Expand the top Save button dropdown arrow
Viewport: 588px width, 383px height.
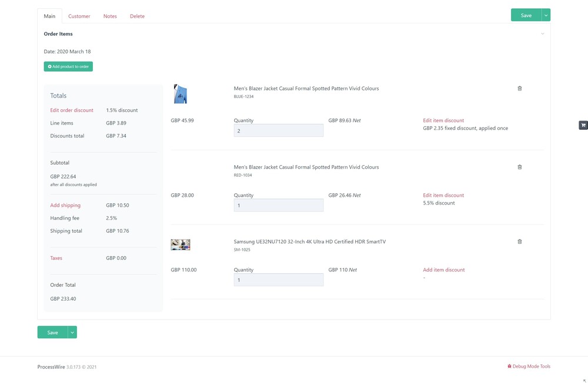(x=546, y=15)
